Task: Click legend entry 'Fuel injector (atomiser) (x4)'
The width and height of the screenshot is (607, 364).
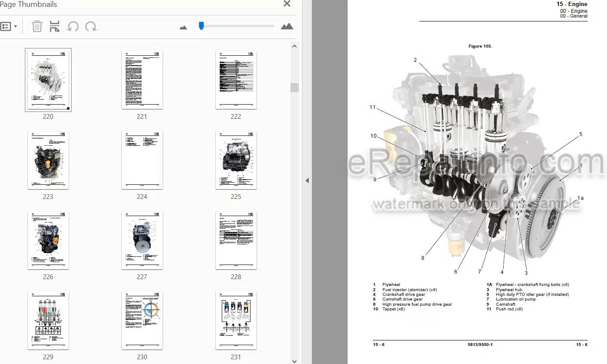Action: [409, 289]
